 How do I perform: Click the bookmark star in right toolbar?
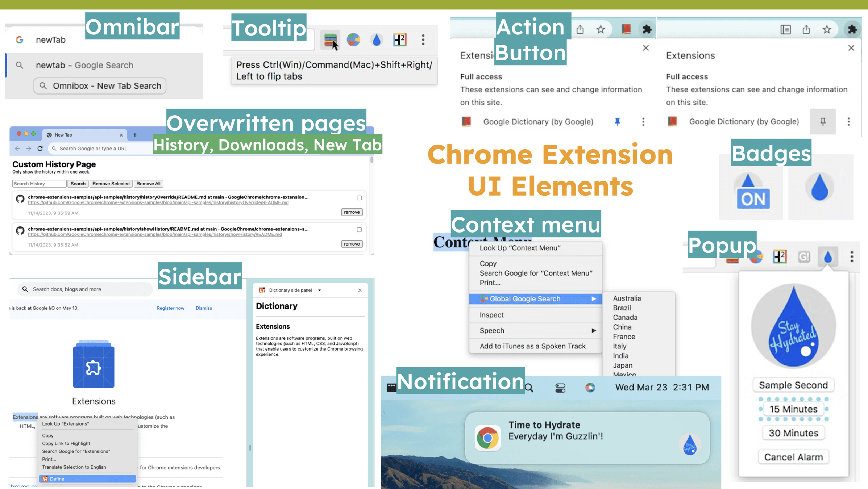click(x=827, y=29)
